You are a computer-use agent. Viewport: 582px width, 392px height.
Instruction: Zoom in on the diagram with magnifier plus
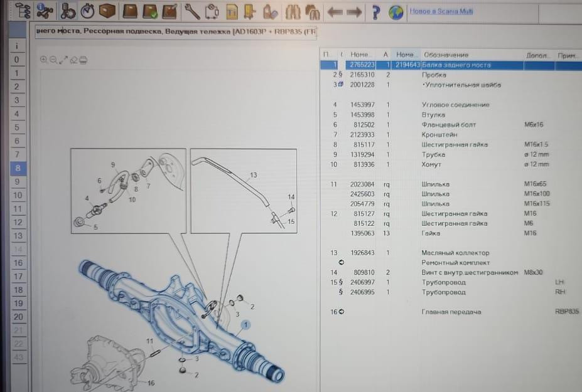pyautogui.click(x=44, y=60)
